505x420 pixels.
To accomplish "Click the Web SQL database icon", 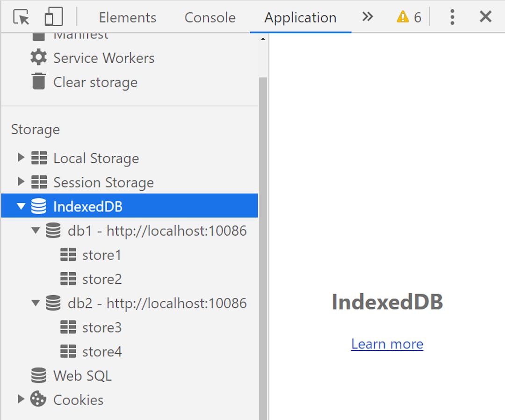I will point(38,375).
